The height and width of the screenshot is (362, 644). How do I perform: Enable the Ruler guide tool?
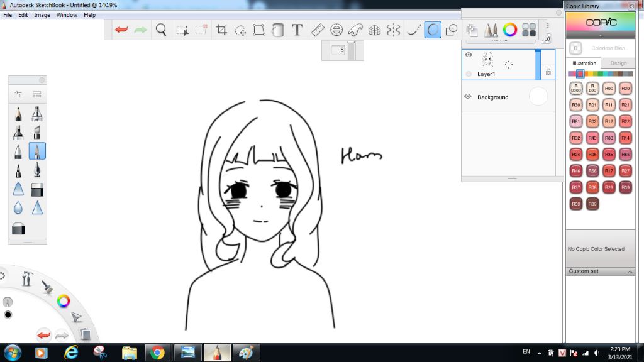318,30
